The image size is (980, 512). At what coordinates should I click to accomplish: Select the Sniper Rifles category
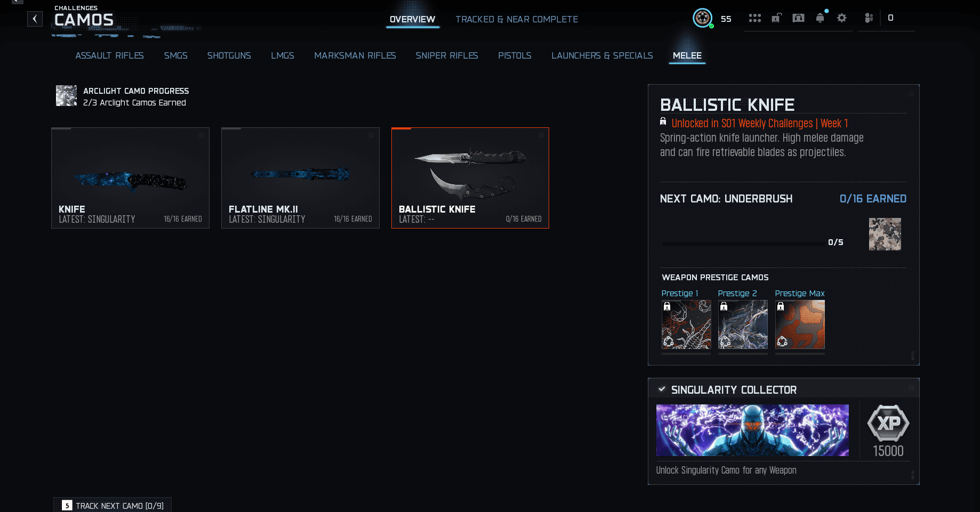(446, 55)
